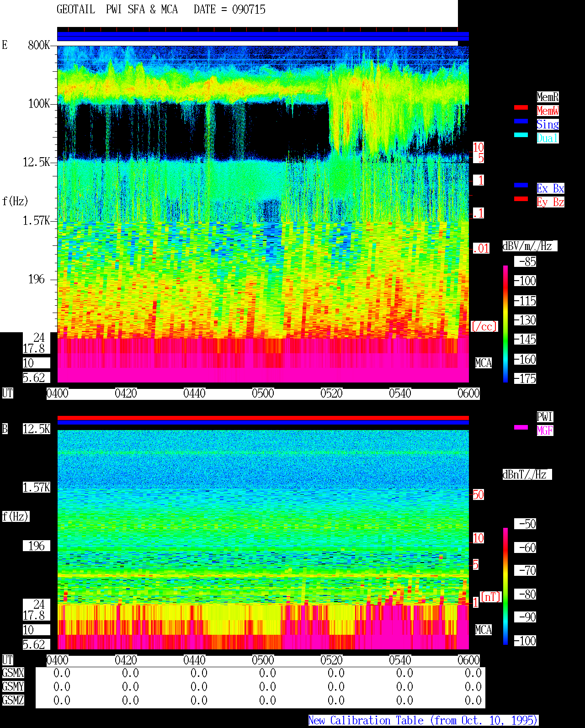Pick the red swatch beside Ey Bz

[x=521, y=199]
